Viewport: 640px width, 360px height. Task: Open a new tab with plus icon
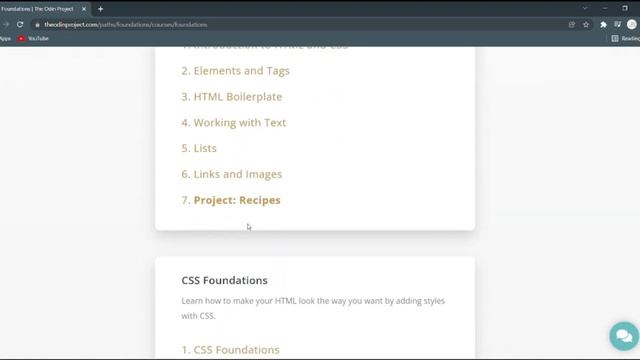[100, 9]
